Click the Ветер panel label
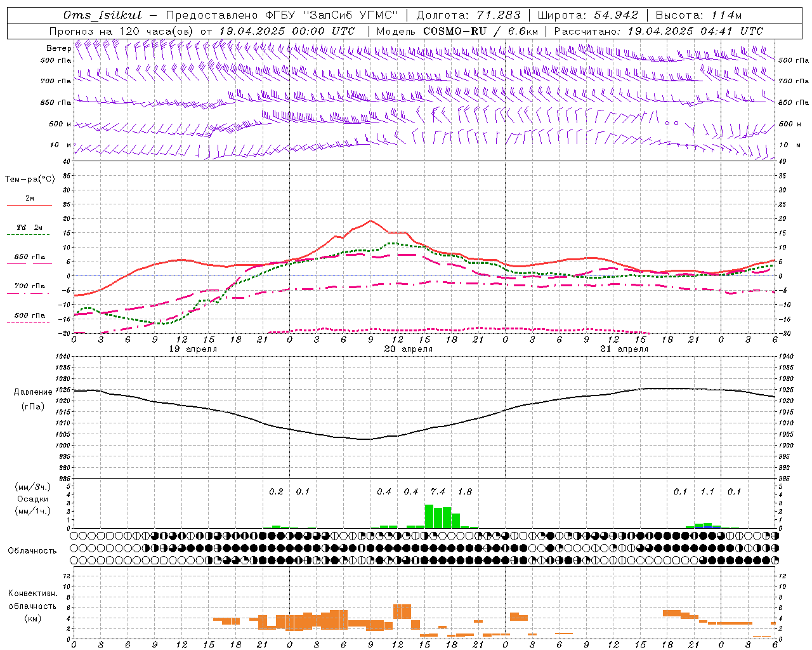This screenshot has width=812, height=650. [58, 48]
